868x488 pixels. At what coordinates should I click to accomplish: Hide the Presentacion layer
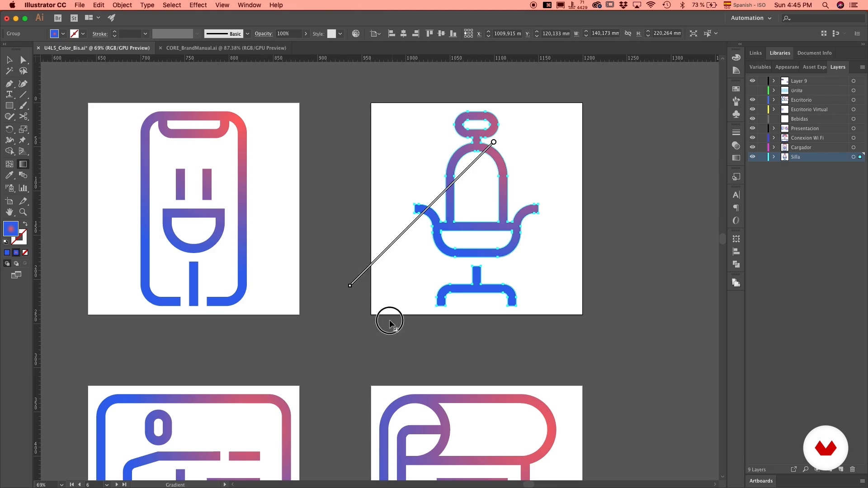(x=752, y=128)
